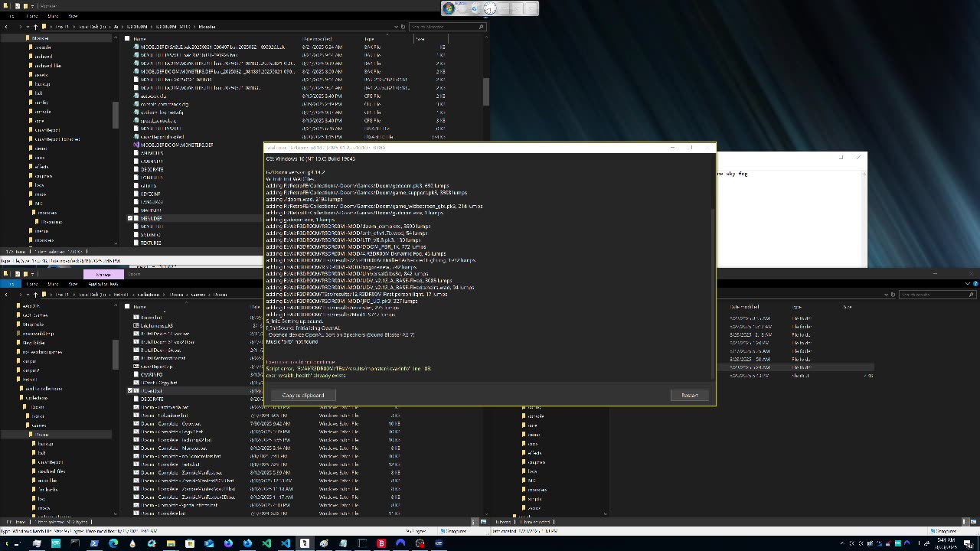Open the Share tab in the Monster Explorer window
Screen dimensions: 980x551
[x=54, y=15]
